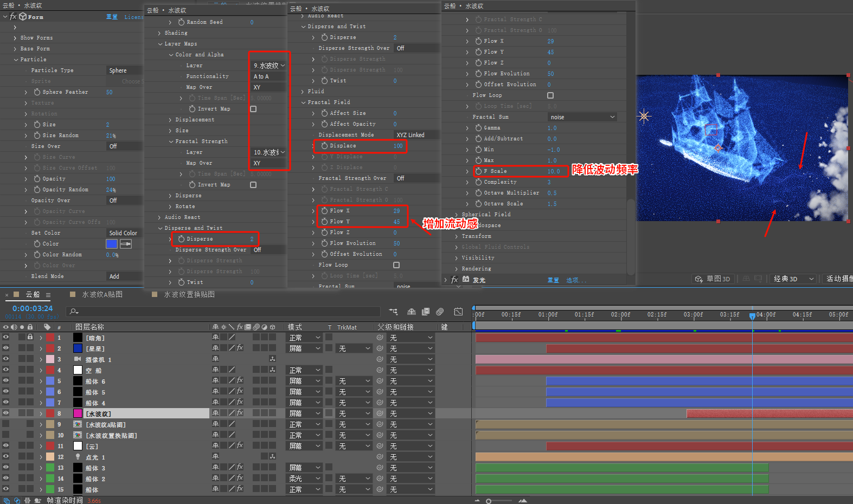Click the 重置 link for Form effect

pyautogui.click(x=112, y=17)
